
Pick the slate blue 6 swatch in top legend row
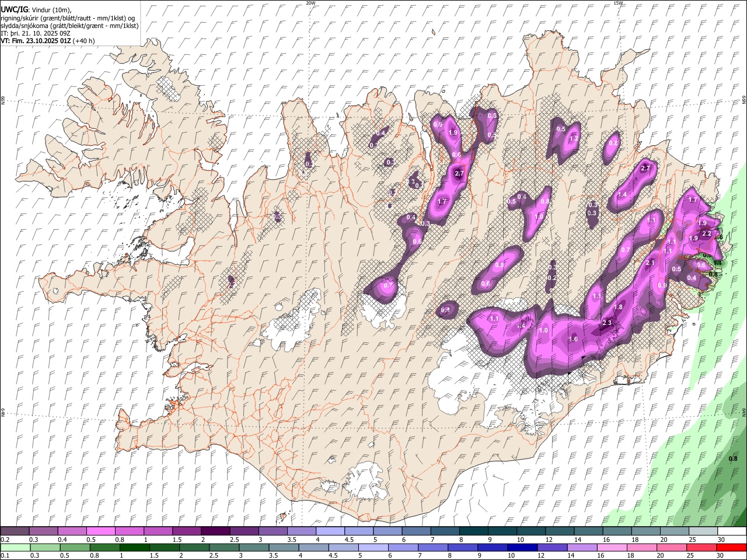coord(417,531)
